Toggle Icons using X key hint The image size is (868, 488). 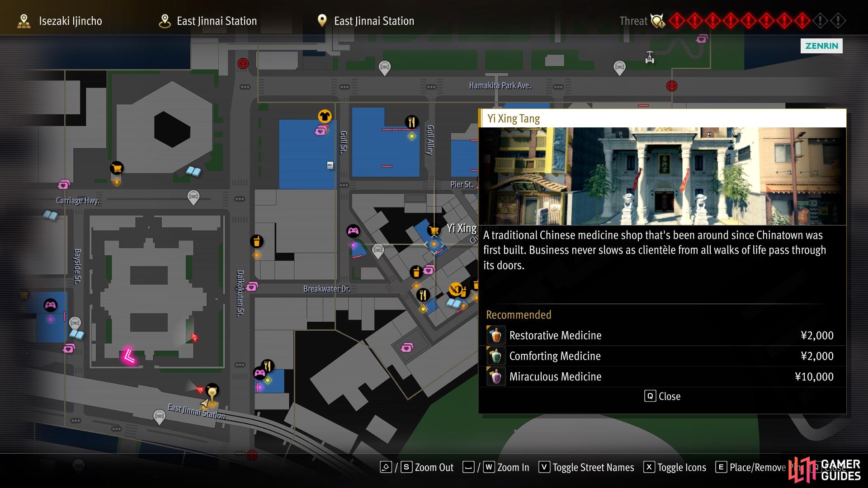(675, 467)
